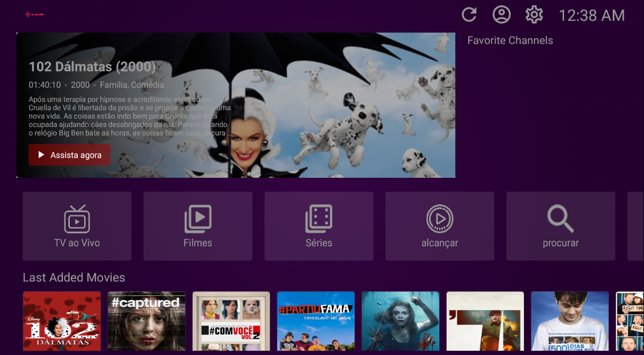Screen dimensions: 644x355
Task: Open the Filmes category tile
Action: (x=198, y=226)
